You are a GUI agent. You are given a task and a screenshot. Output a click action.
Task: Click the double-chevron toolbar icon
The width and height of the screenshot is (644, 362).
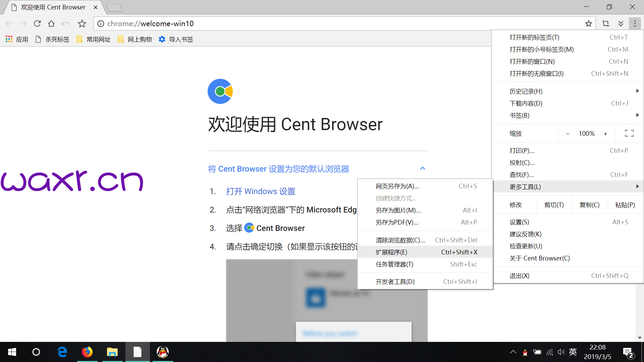click(x=621, y=23)
